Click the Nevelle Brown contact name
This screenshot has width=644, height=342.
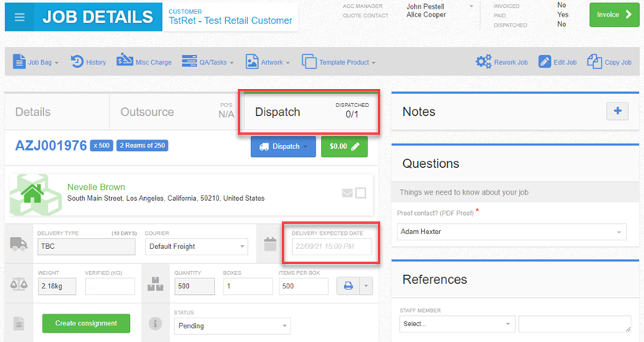(x=96, y=187)
